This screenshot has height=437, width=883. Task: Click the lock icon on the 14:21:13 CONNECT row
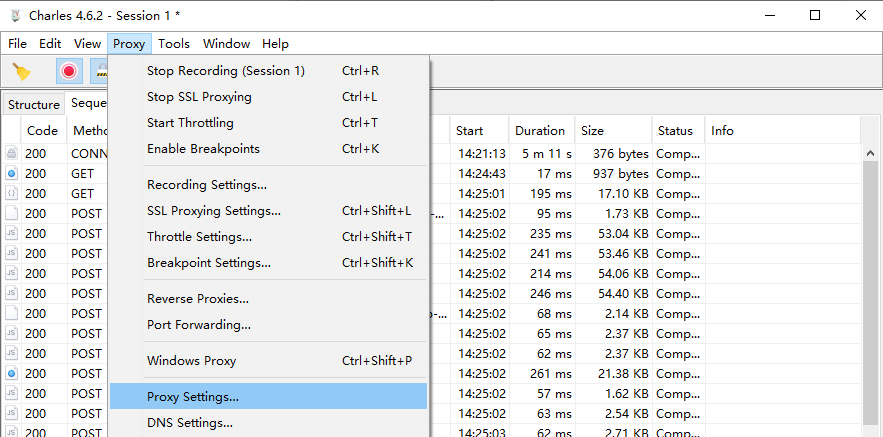[11, 153]
